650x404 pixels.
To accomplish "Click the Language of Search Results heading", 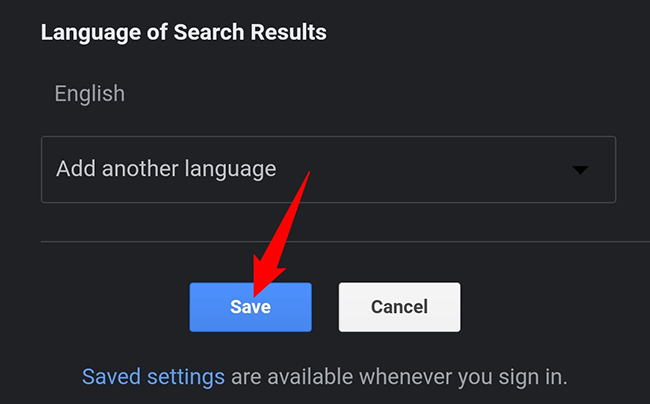I will coord(184,33).
